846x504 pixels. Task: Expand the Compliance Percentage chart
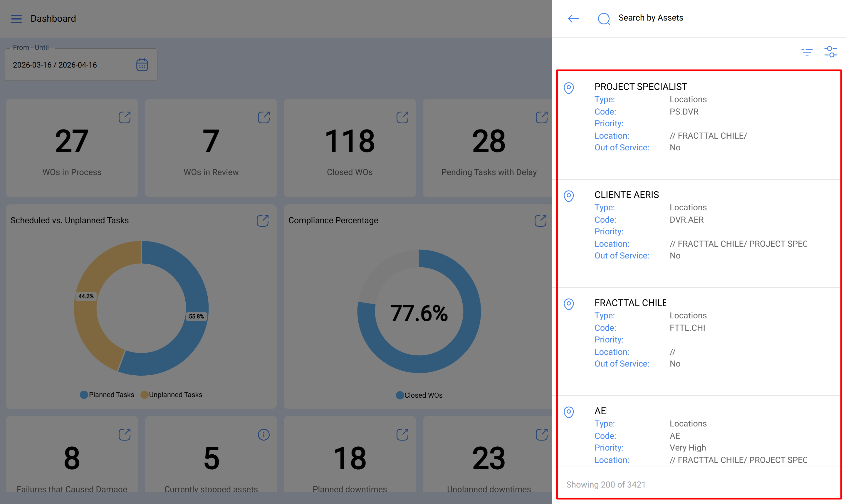tap(540, 221)
